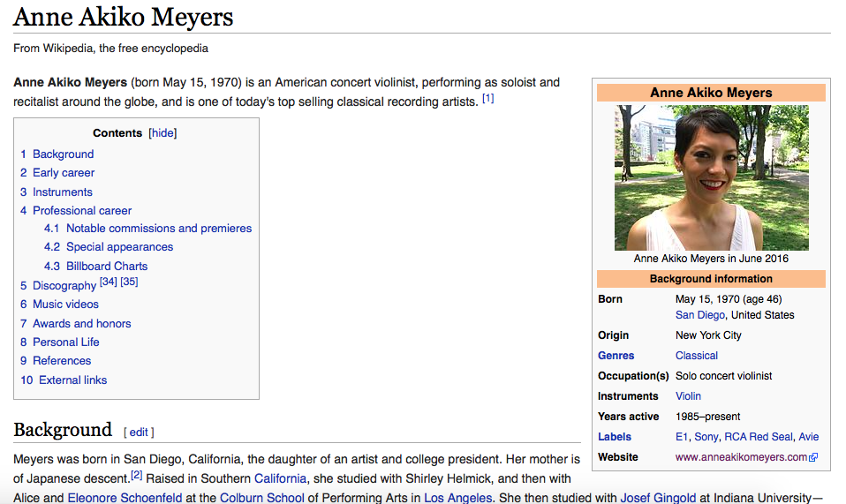The width and height of the screenshot is (846, 504).
Task: Click occupation value 'Solo concert violinist'
Action: 723,376
